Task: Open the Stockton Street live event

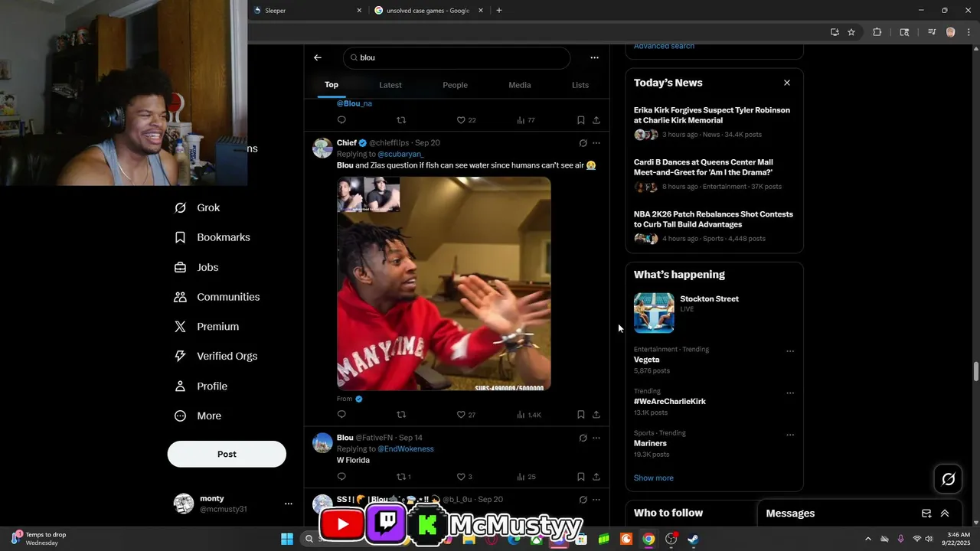Action: click(x=714, y=312)
